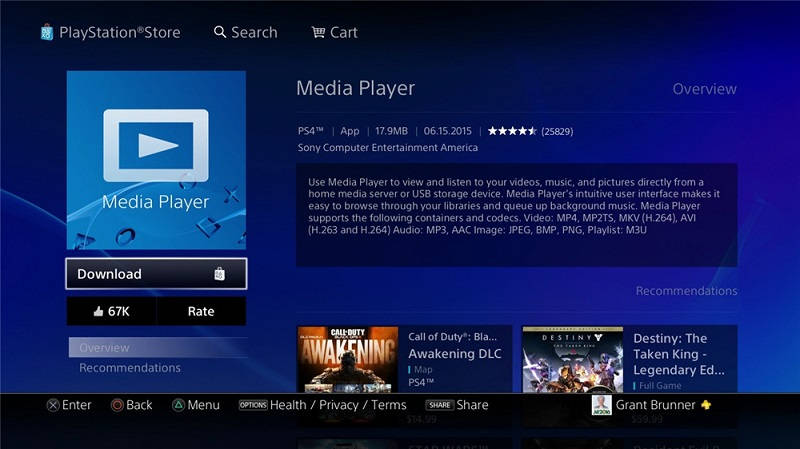Click the Overview heading on right

704,89
